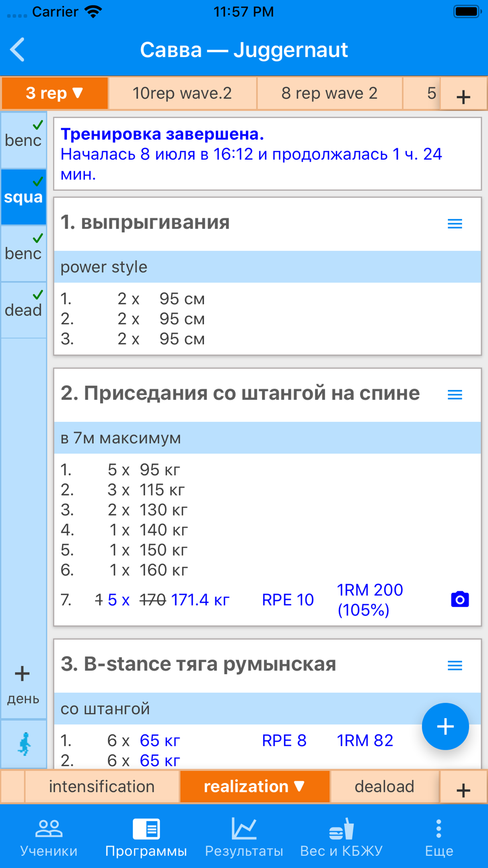Tap the camera icon on set 7

(x=460, y=599)
